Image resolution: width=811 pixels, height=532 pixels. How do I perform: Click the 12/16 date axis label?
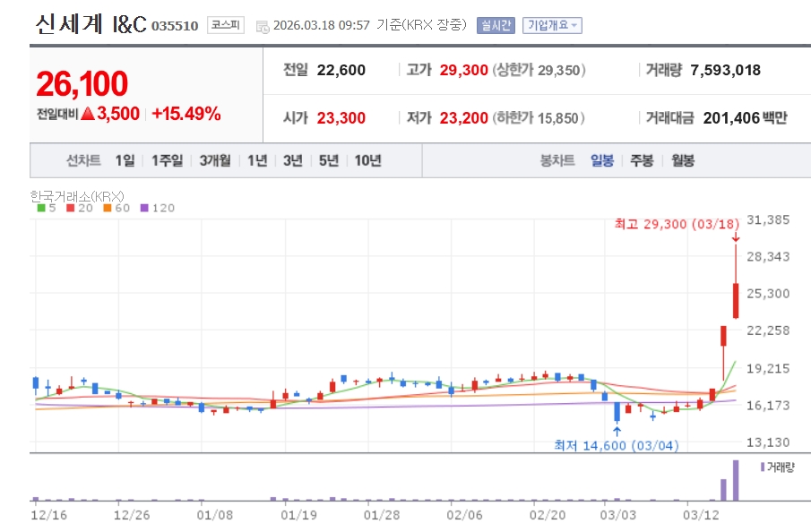click(49, 516)
